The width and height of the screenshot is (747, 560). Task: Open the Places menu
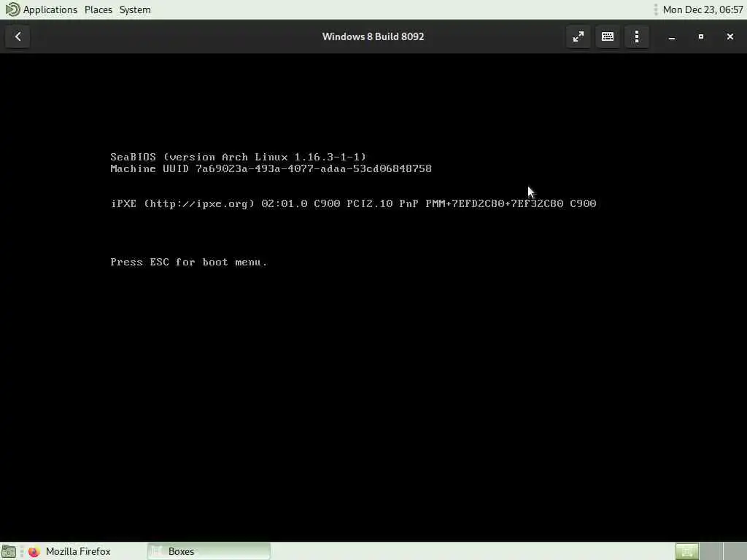coord(98,9)
